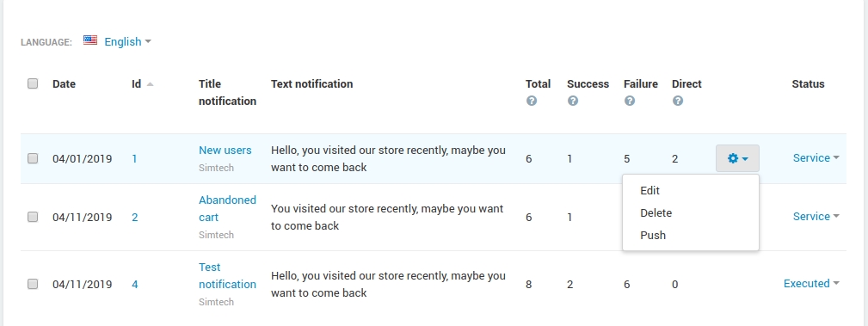Click the help icon under Success
Image resolution: width=868 pixels, height=326 pixels.
click(x=573, y=101)
